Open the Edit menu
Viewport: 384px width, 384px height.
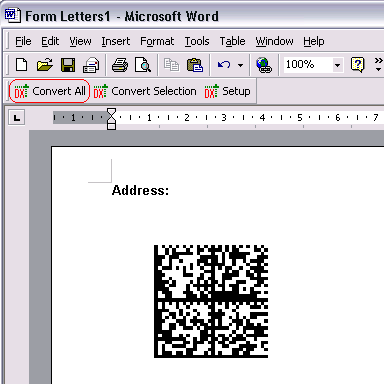click(50, 41)
